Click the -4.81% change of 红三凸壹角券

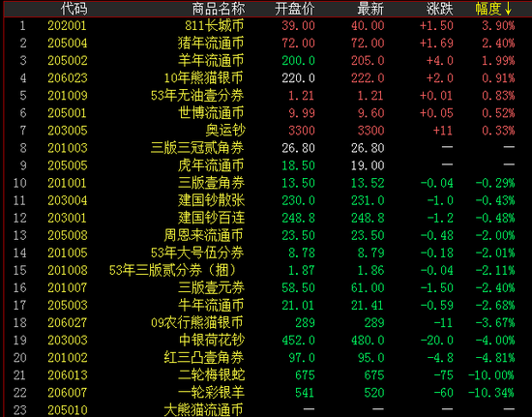pyautogui.click(x=494, y=358)
